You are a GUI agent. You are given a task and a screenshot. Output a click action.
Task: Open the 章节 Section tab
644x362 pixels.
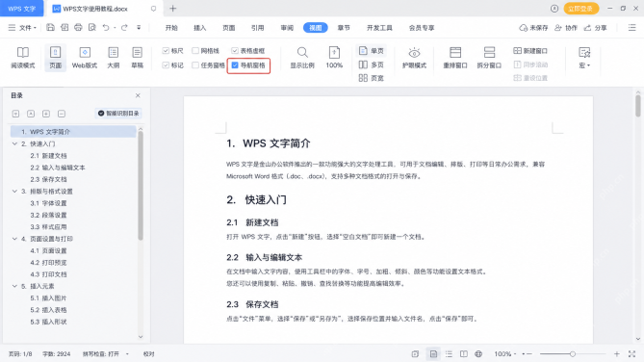pos(344,28)
